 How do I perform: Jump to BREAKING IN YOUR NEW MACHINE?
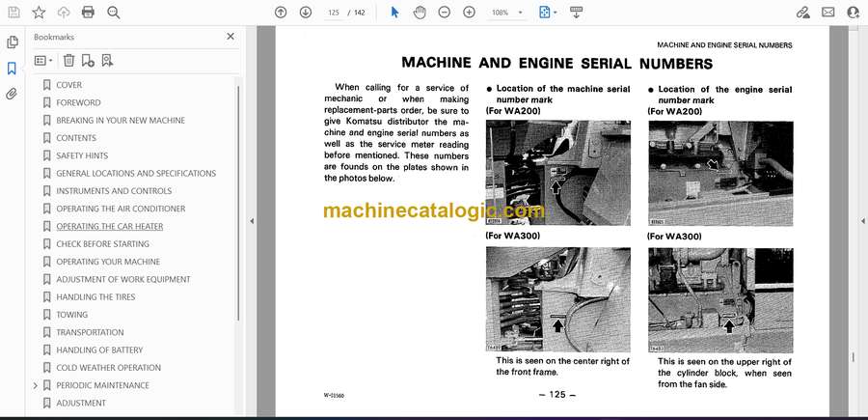(x=121, y=121)
